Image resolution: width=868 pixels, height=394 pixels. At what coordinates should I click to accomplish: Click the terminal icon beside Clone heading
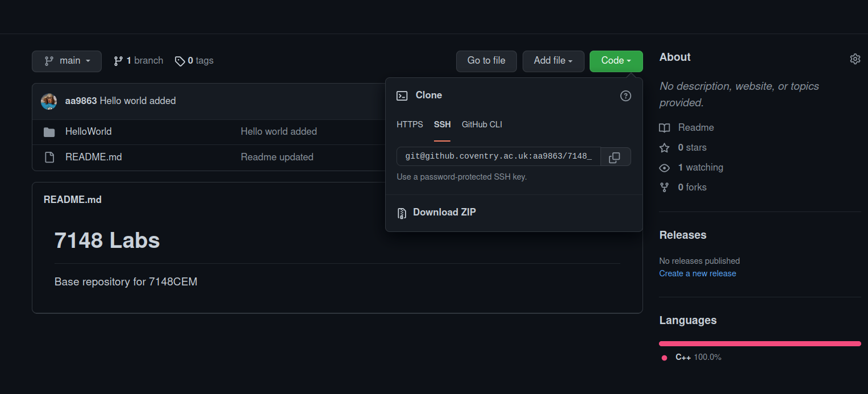[x=402, y=95]
